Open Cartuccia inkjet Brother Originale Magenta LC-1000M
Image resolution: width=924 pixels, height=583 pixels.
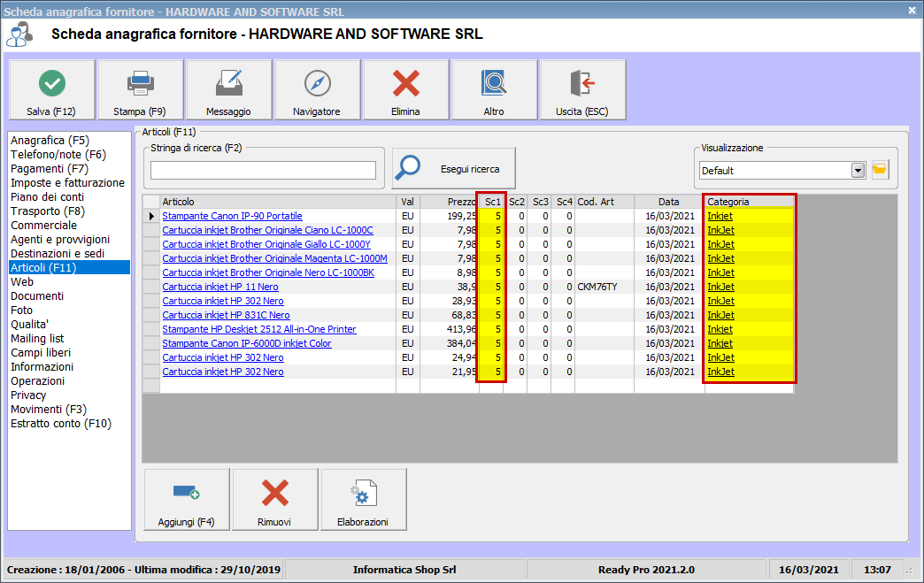click(x=274, y=258)
